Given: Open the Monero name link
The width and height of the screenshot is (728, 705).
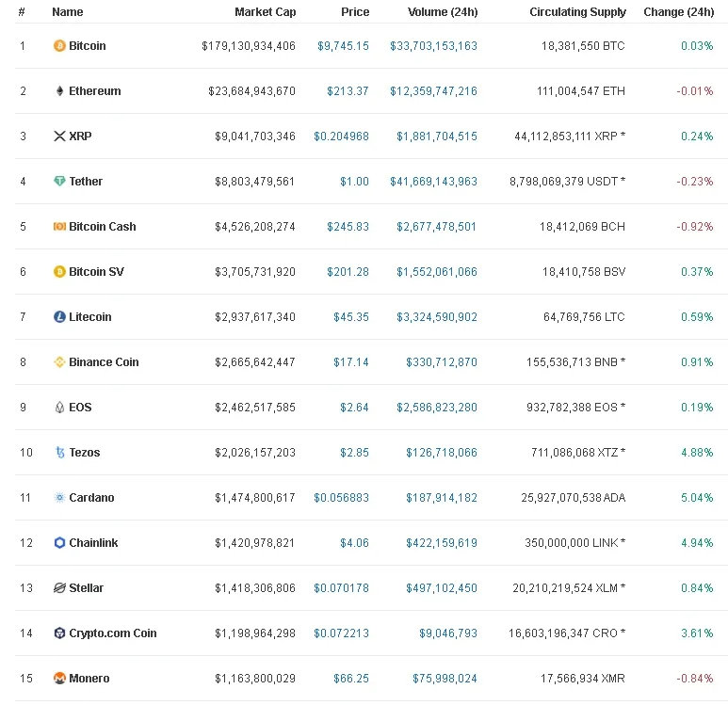Looking at the screenshot, I should tap(89, 678).
